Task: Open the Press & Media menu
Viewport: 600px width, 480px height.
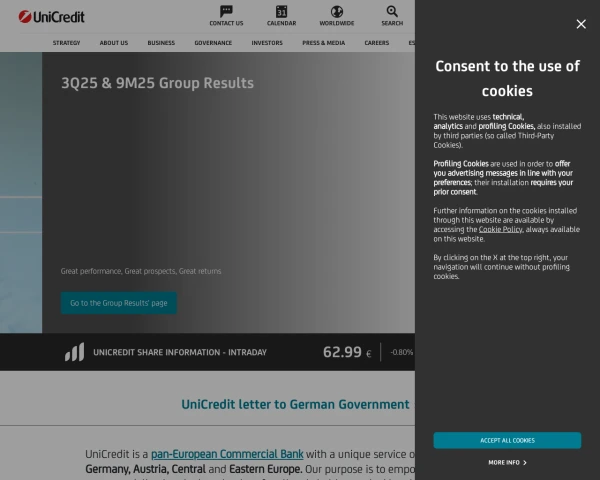Action: point(324,43)
